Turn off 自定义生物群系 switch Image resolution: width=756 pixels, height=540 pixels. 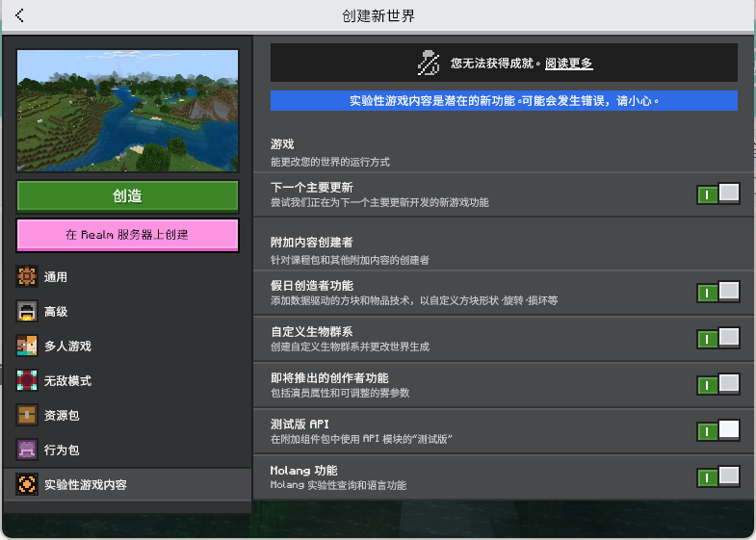[x=717, y=338]
